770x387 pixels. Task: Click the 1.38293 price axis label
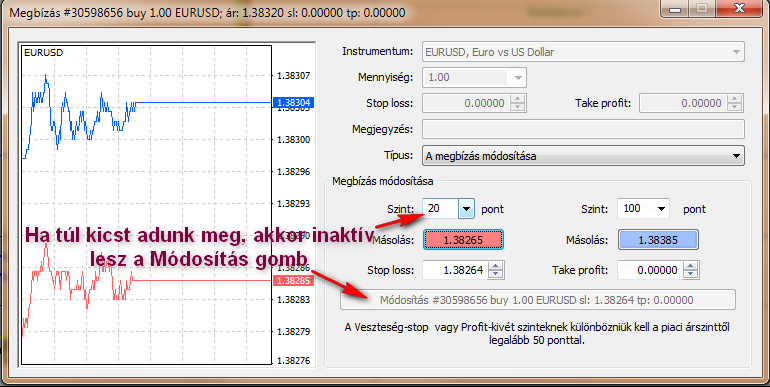293,203
